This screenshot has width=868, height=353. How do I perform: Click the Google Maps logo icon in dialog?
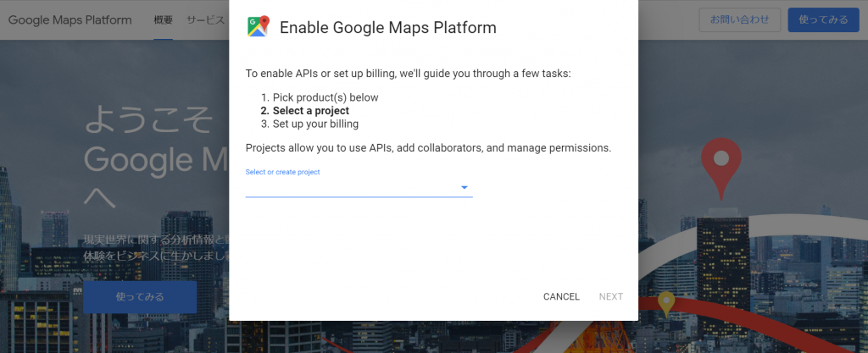258,26
